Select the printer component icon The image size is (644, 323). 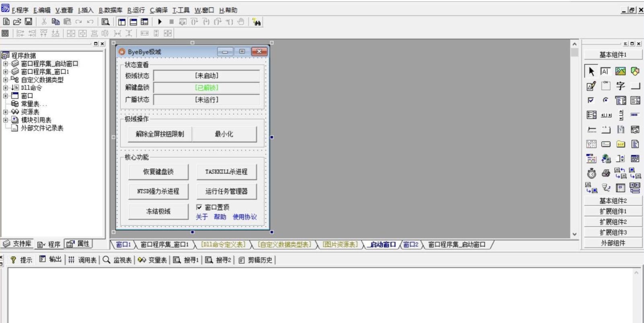click(606, 173)
